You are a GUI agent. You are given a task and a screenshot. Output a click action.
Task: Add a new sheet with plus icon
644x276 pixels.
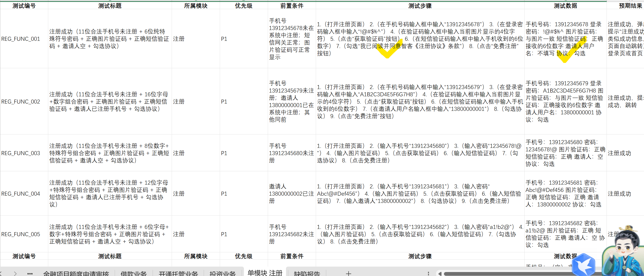348,273
